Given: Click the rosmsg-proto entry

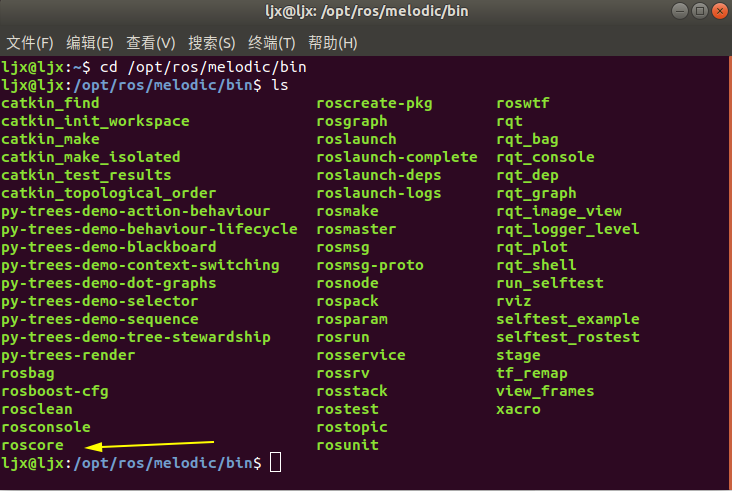Looking at the screenshot, I should 370,265.
